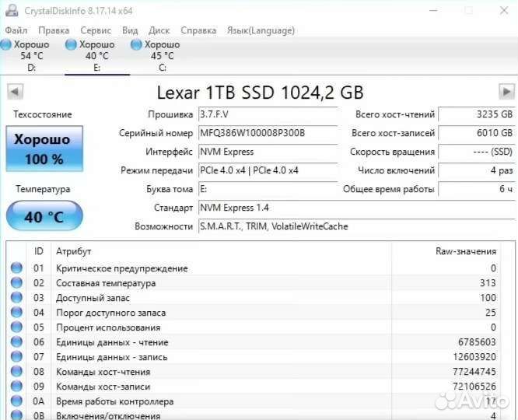This screenshot has height=420, width=518.
Task: Click power on count value 4 раз
Action: coord(476,170)
